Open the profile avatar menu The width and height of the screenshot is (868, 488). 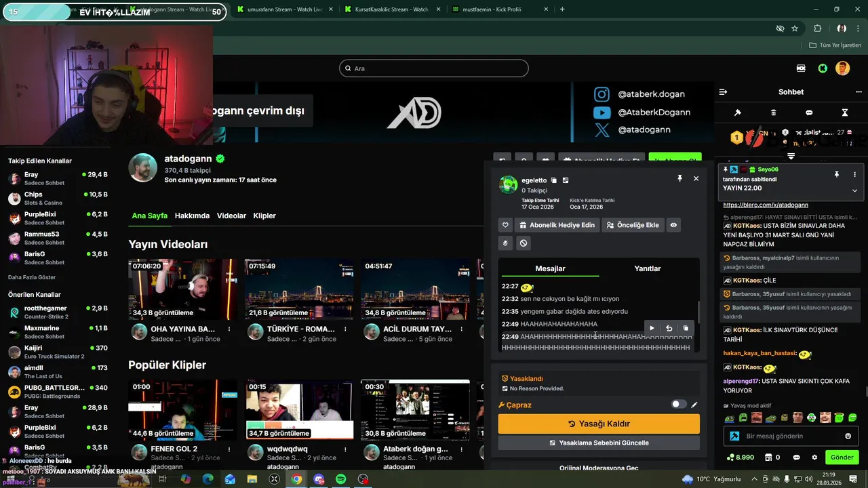coord(842,68)
